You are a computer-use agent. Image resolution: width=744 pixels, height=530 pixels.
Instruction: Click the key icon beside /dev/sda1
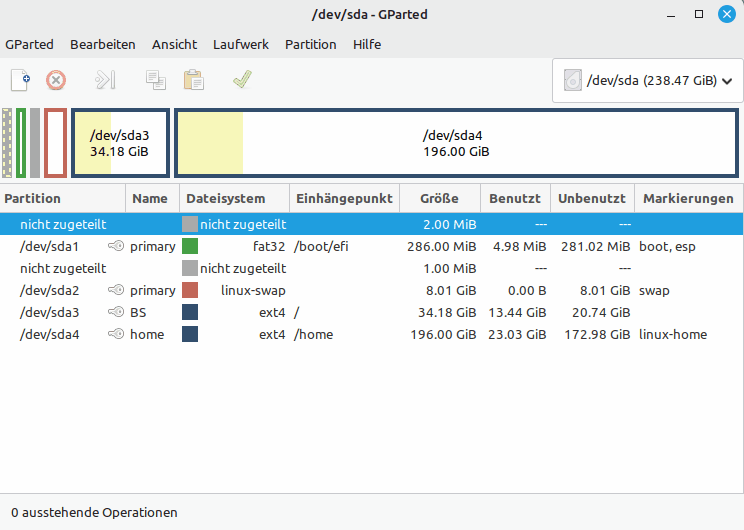point(116,247)
